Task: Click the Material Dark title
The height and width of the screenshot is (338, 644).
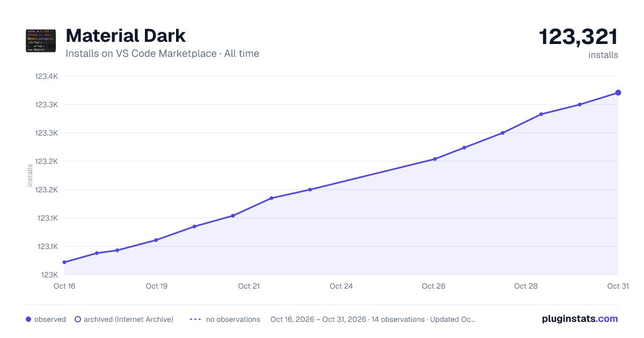Action: [x=126, y=35]
